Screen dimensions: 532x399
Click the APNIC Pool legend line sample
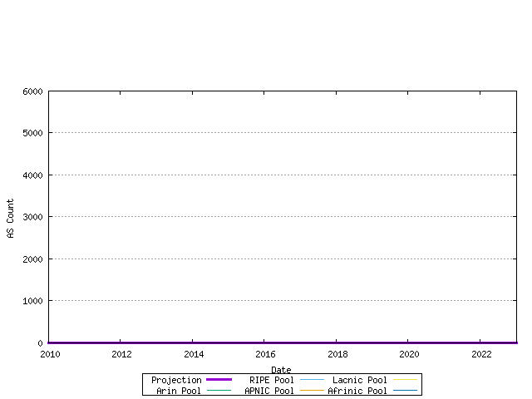coord(312,391)
